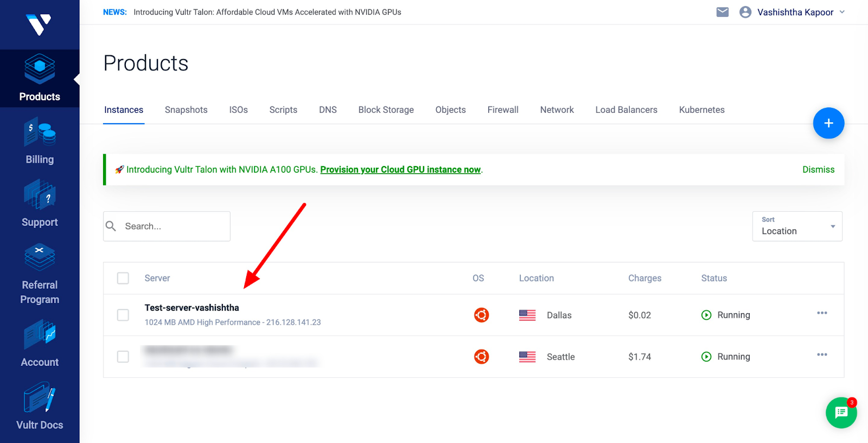Switch to the Kubernetes tab

click(701, 110)
